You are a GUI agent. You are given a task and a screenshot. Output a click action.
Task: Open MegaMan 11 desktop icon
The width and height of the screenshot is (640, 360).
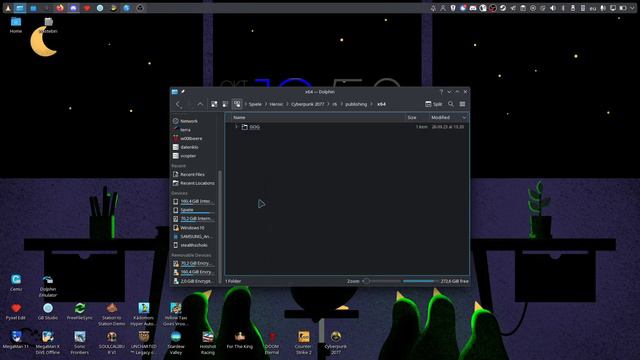click(16, 340)
